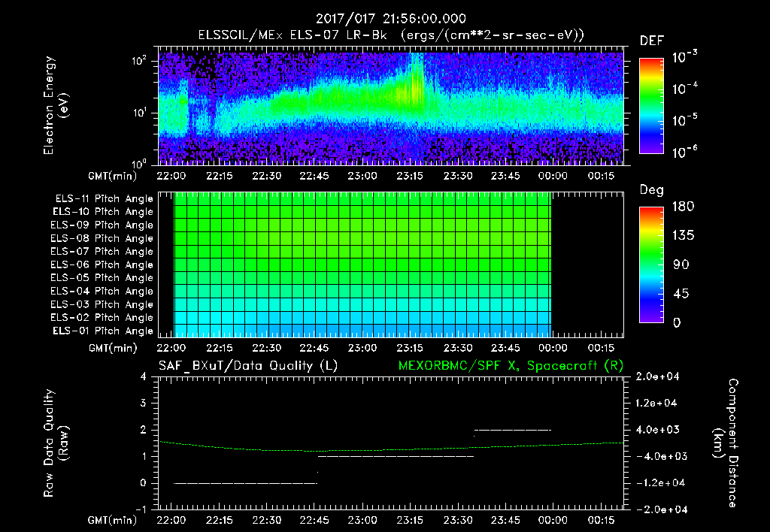Screen dimensions: 770x532
Task: Click the 135 value on the Deg scale
Action: pyautogui.click(x=683, y=236)
